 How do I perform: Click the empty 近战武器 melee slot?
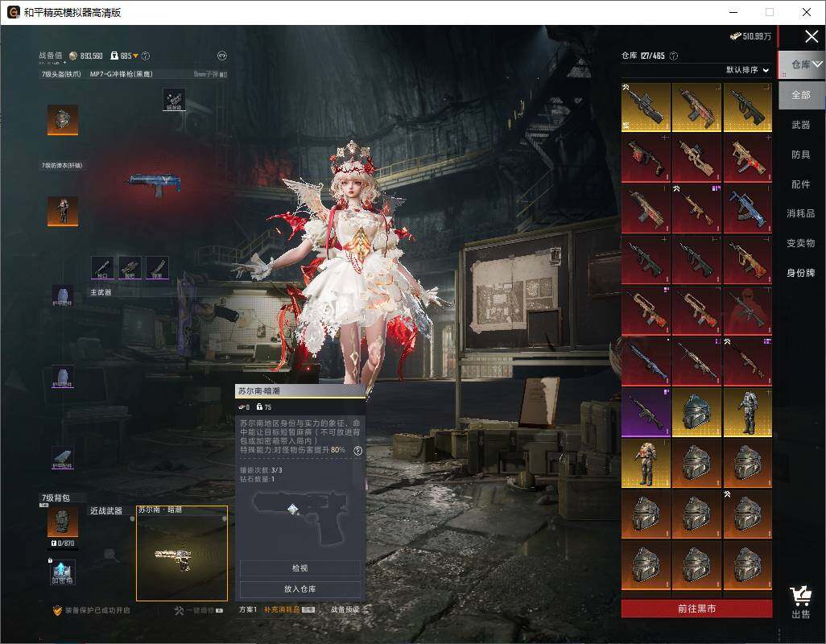point(110,553)
